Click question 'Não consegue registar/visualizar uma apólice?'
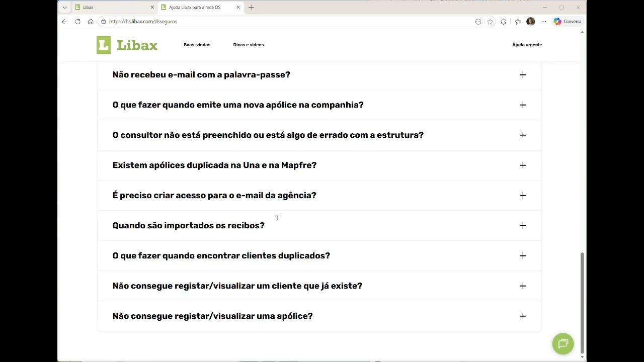This screenshot has height=362, width=644. [x=212, y=316]
